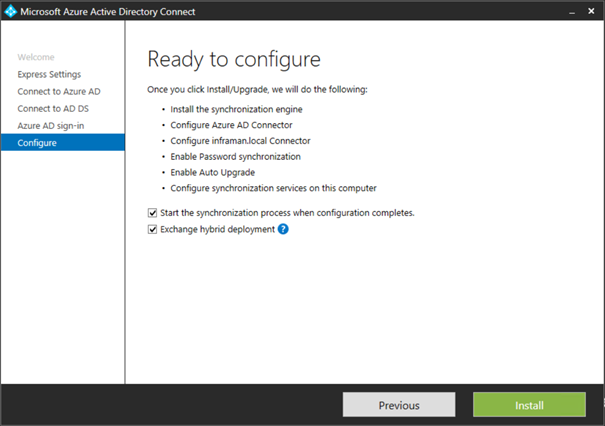Jump to the Connect to AD DS step

(53, 108)
